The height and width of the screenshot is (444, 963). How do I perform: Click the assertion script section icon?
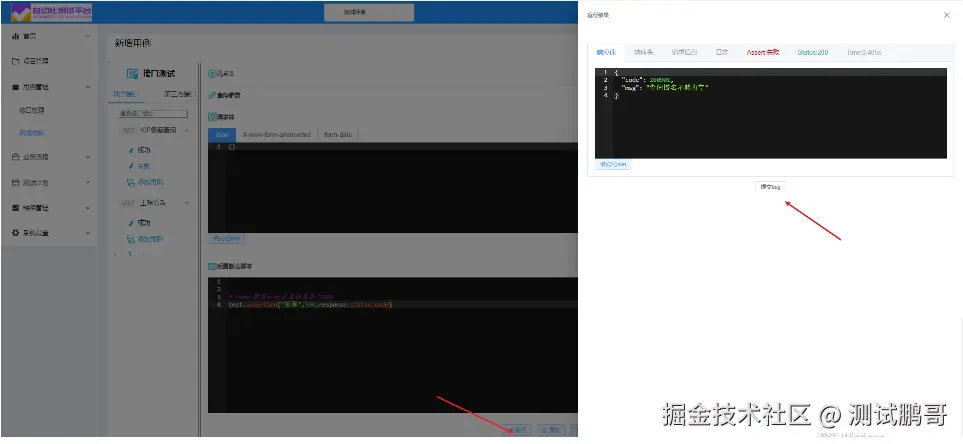pyautogui.click(x=212, y=267)
